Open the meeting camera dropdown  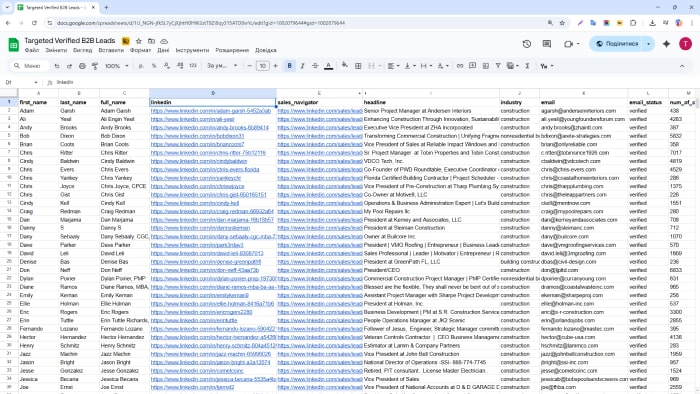pos(578,44)
